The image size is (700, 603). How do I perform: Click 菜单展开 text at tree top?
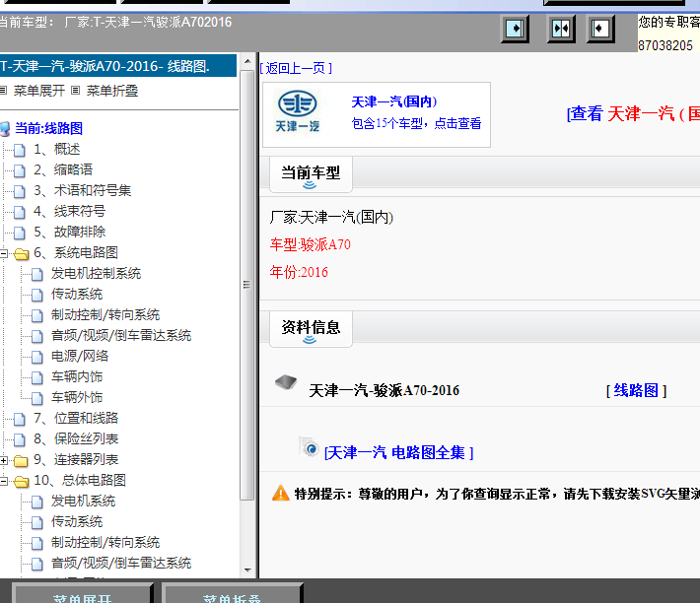pyautogui.click(x=39, y=91)
